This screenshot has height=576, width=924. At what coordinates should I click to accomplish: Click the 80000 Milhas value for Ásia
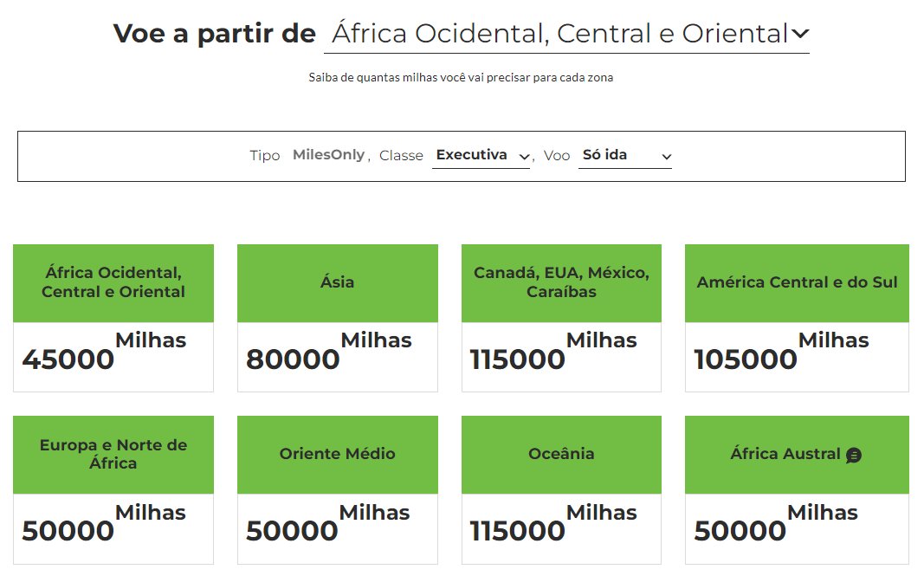(329, 352)
